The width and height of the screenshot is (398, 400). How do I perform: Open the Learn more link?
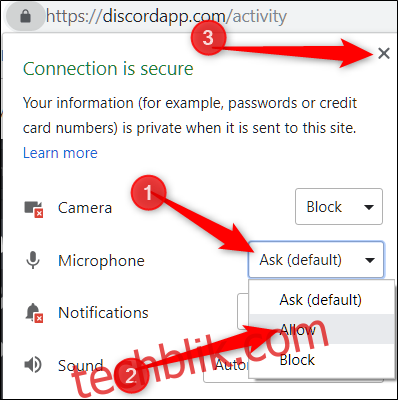click(60, 153)
